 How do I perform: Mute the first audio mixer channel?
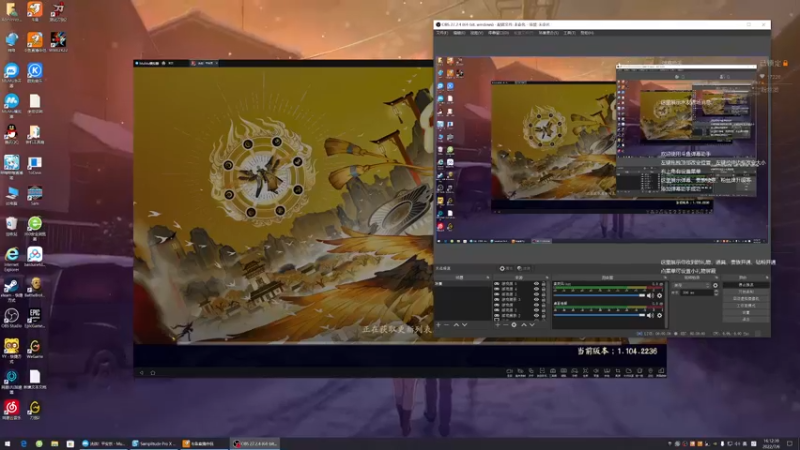tap(649, 295)
